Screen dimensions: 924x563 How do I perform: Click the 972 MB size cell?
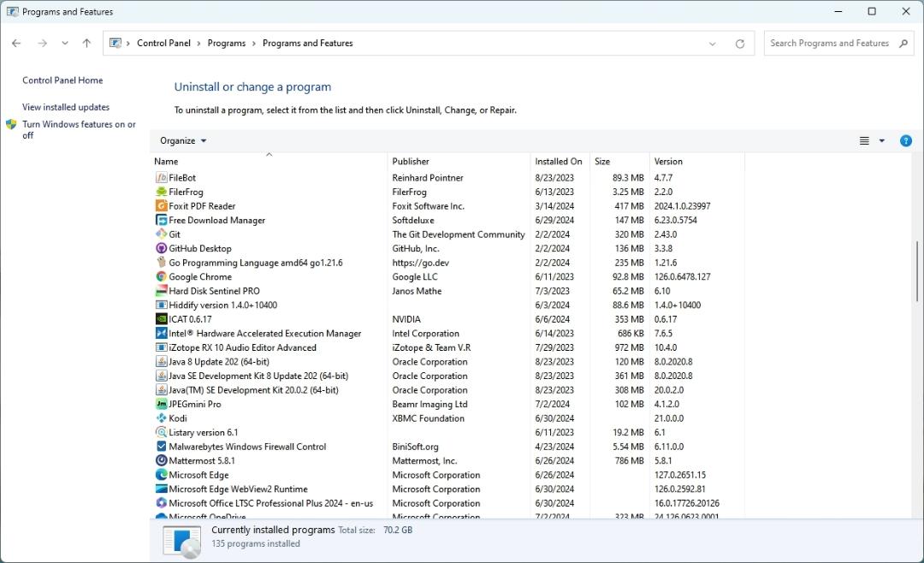630,347
